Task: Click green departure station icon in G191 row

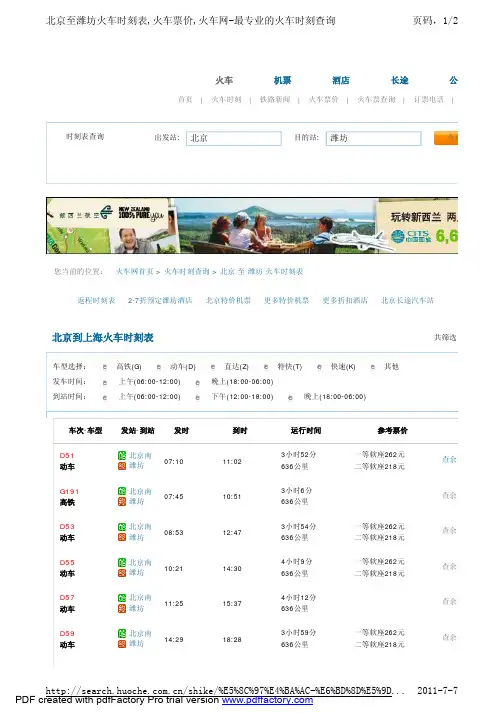Action: coord(122,491)
